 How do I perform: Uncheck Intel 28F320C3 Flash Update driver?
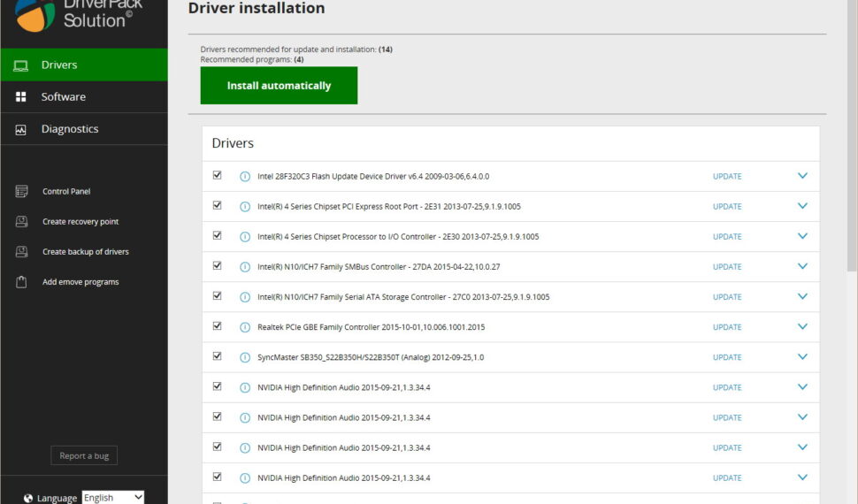218,175
